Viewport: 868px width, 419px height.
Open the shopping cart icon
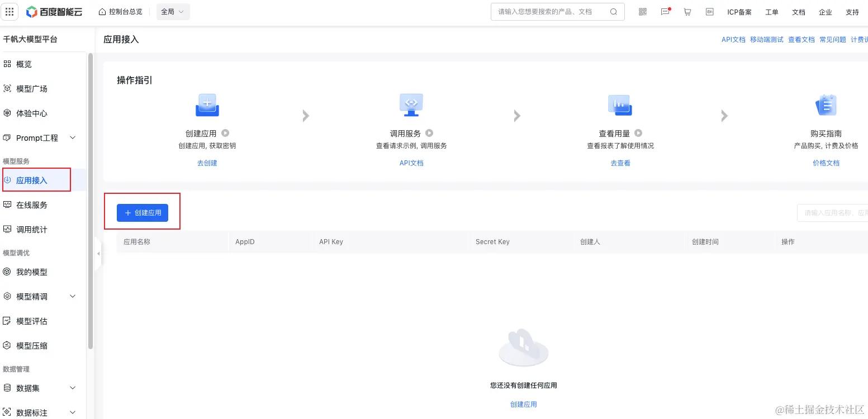click(x=687, y=12)
